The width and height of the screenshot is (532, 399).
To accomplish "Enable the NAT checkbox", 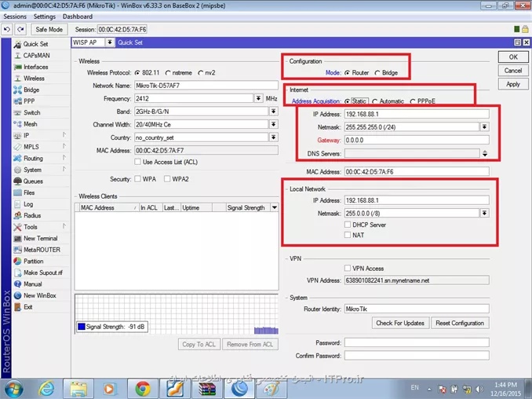I will [348, 235].
